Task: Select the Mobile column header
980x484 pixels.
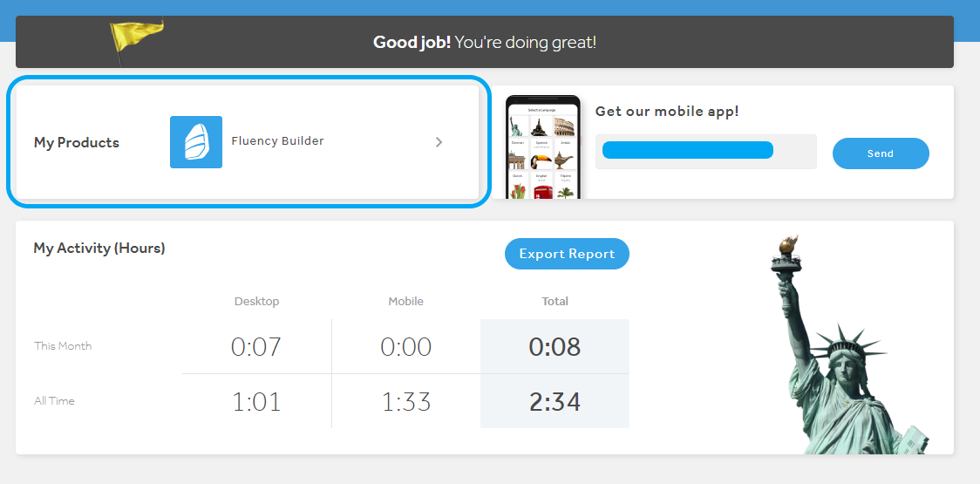Action: [405, 301]
